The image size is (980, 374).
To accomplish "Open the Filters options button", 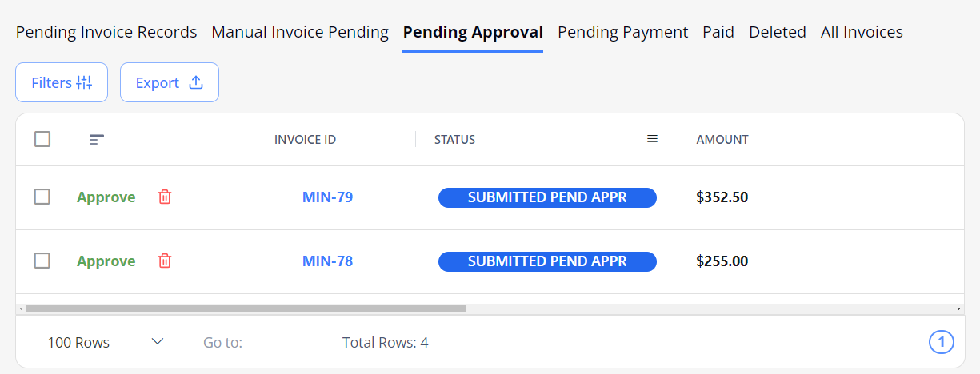I will click(62, 82).
